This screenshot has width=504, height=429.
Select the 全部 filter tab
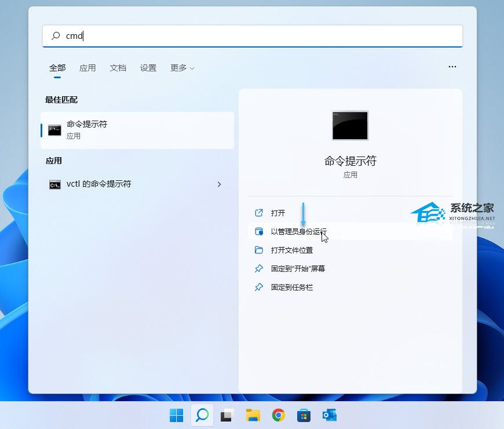[x=57, y=68]
